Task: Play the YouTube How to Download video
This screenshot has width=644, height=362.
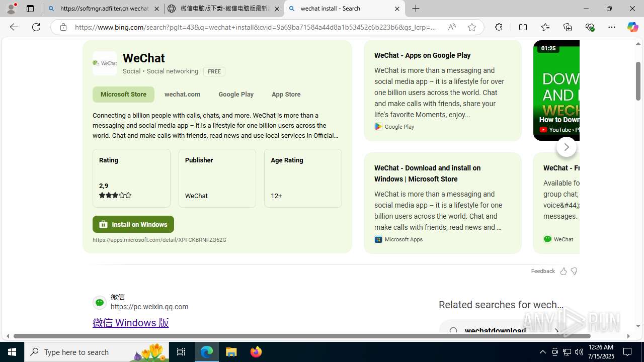Action: pos(556,90)
